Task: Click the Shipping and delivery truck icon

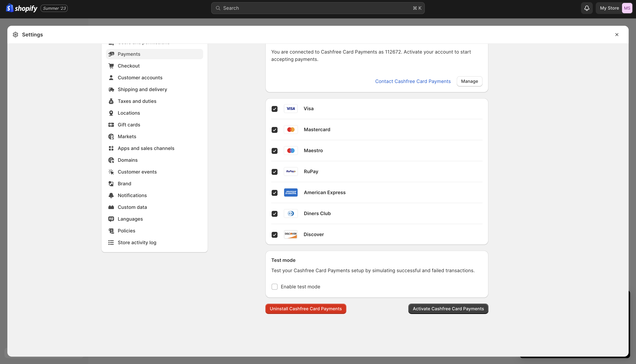Action: pyautogui.click(x=111, y=89)
